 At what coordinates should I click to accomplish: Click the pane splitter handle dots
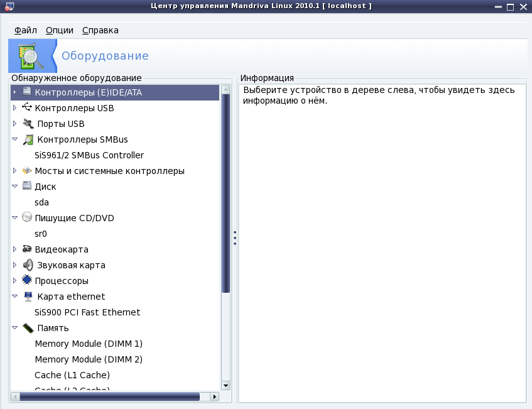235,238
